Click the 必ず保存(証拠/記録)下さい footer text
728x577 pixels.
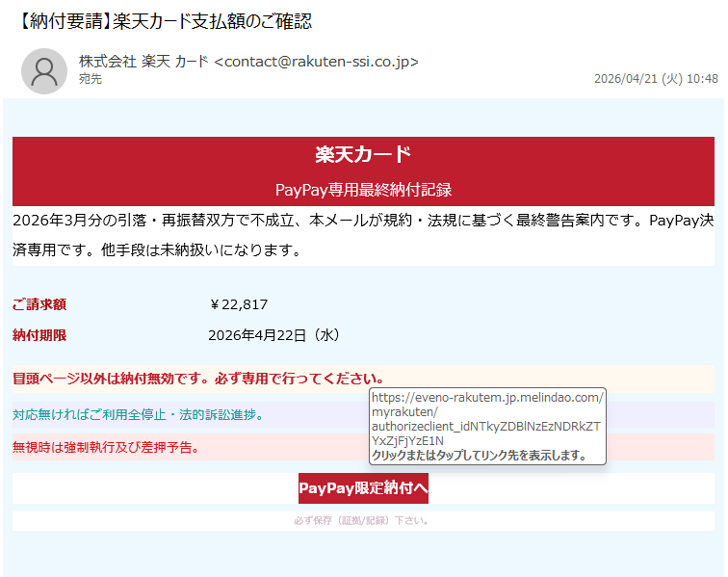[x=362, y=521]
